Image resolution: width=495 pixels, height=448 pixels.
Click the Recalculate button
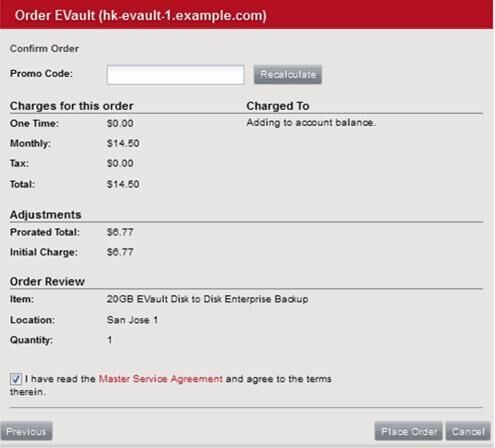pos(288,74)
